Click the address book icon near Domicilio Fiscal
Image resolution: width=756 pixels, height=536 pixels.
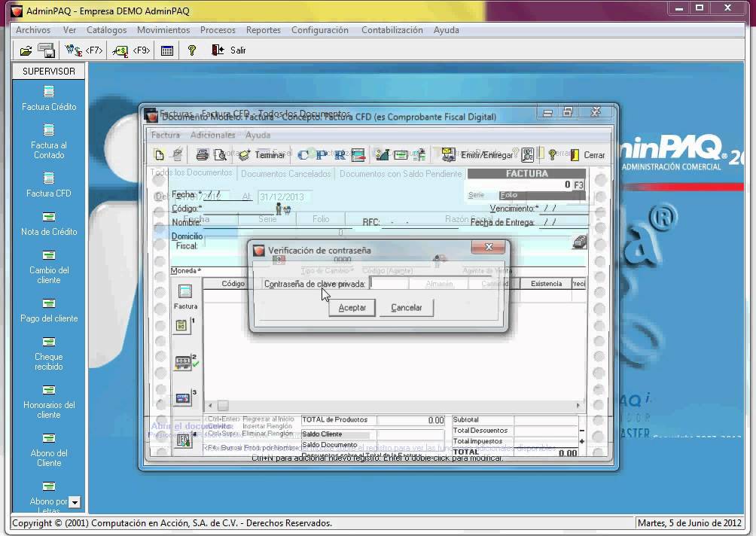pos(580,242)
